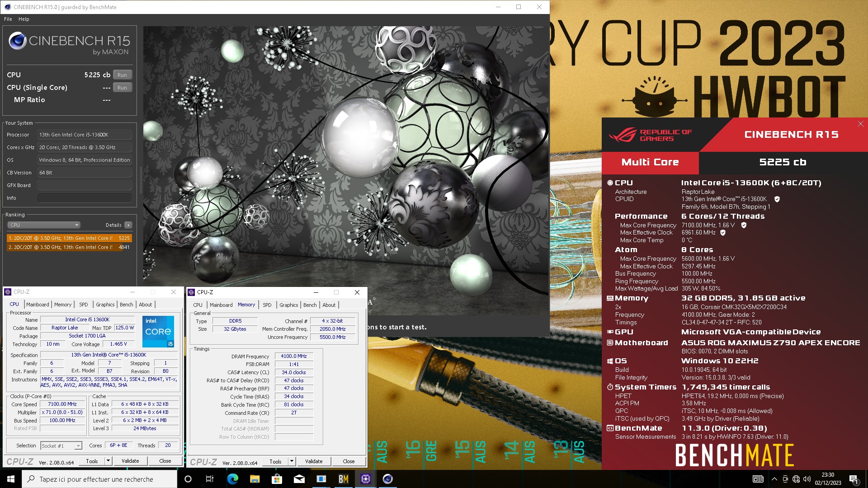
Task: Click taskbar app icon left of BenchMate
Action: [x=321, y=479]
